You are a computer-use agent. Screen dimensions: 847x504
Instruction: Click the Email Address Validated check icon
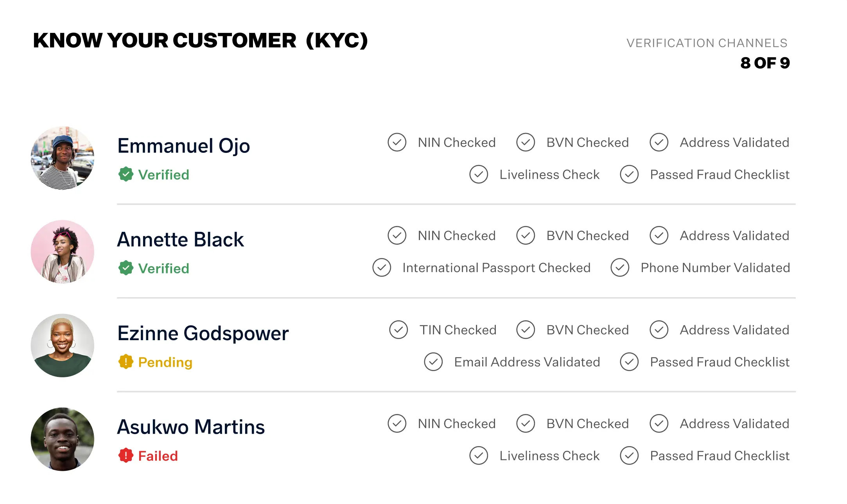(433, 362)
